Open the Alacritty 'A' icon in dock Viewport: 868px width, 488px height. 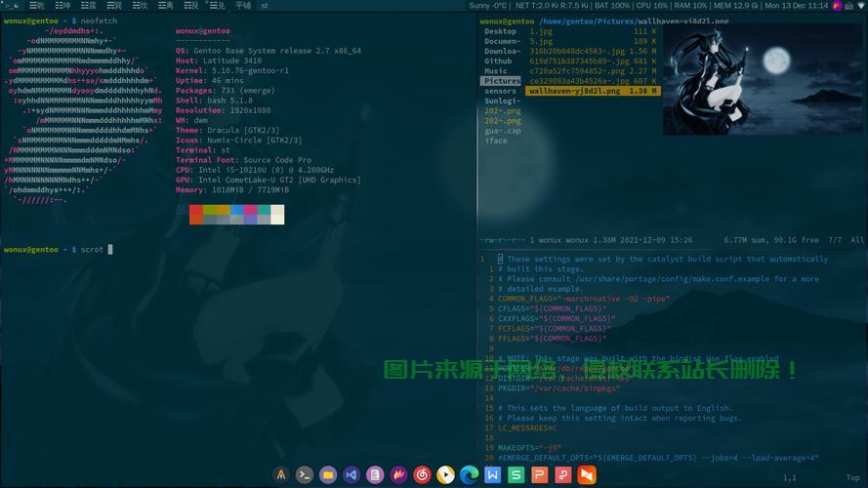coord(281,474)
